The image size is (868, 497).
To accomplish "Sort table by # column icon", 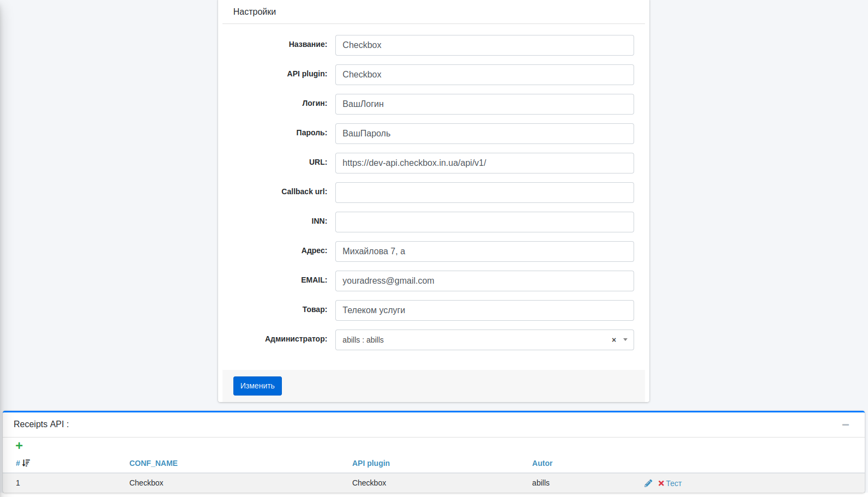I will pos(26,463).
